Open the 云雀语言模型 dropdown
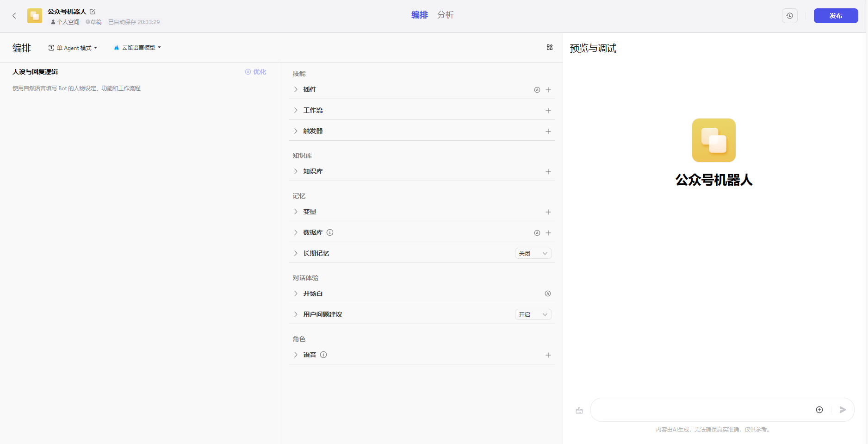 click(x=137, y=48)
